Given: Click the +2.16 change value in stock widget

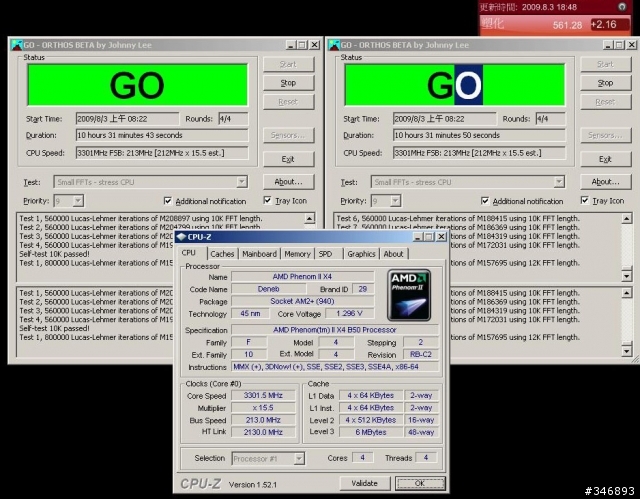Looking at the screenshot, I should [610, 24].
